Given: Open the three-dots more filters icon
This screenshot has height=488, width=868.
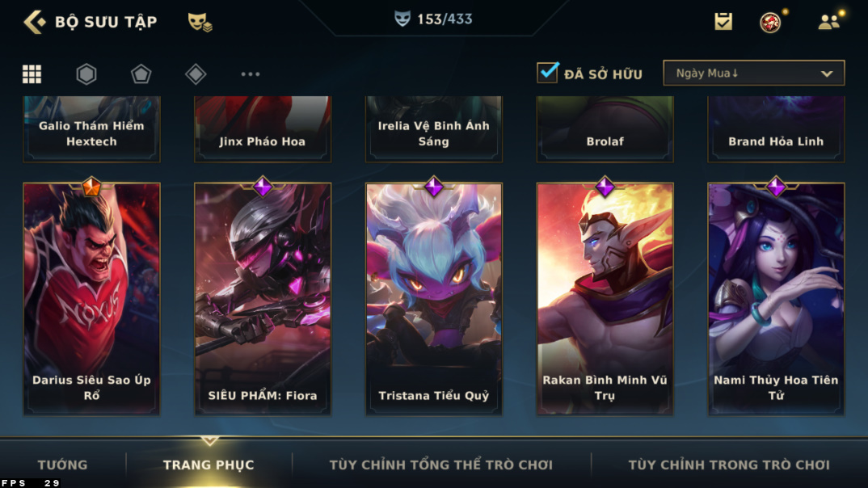Looking at the screenshot, I should [251, 74].
